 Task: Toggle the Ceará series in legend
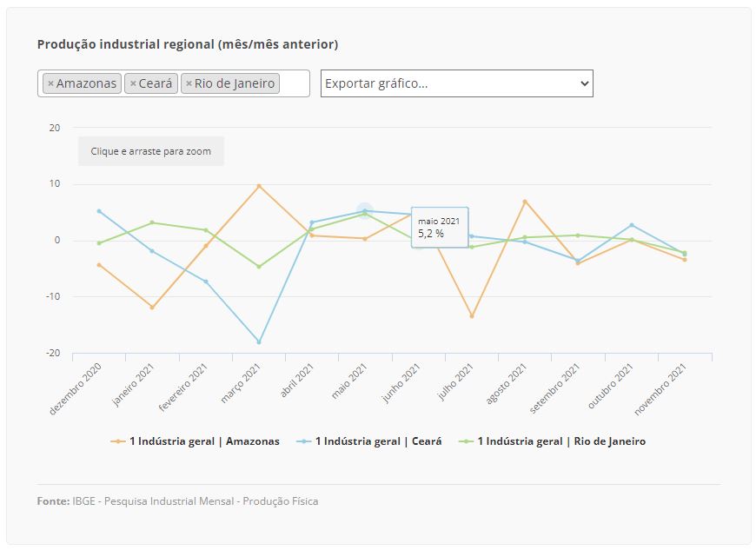[378, 441]
